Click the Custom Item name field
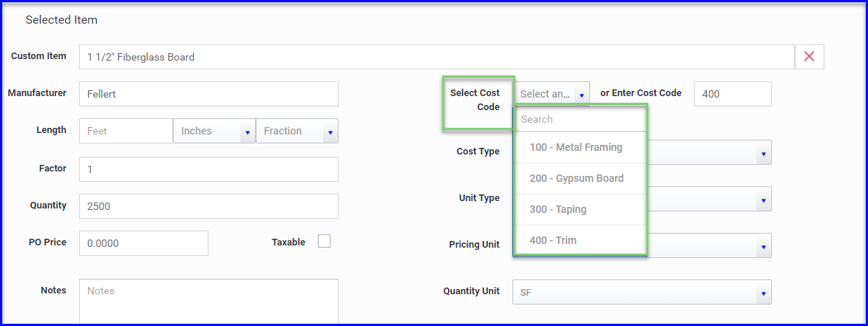868x326 pixels. (437, 56)
